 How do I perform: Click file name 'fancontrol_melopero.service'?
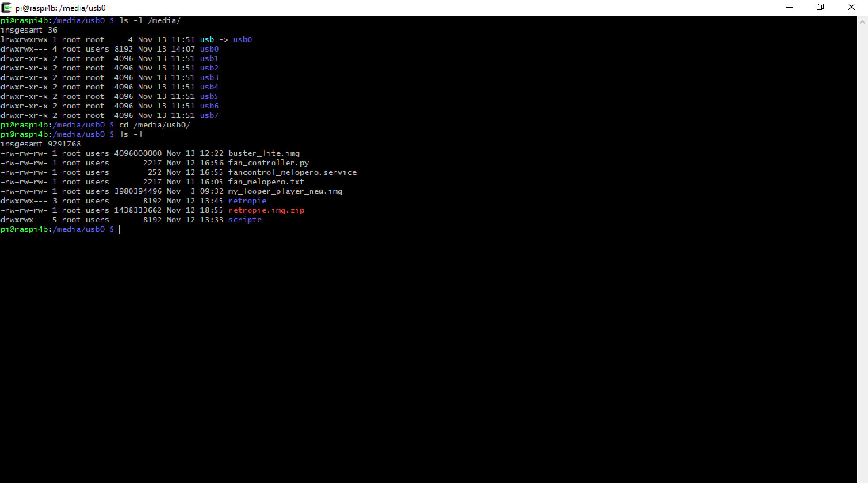[292, 173]
